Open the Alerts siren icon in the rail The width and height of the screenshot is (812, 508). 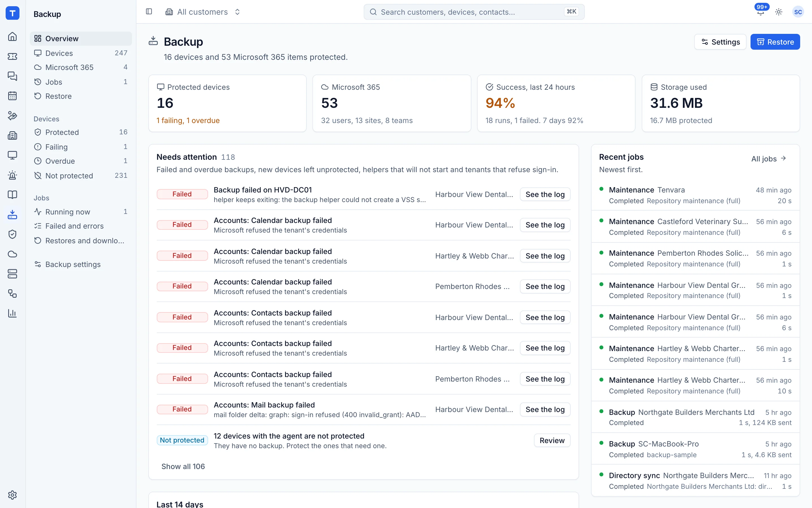point(12,175)
